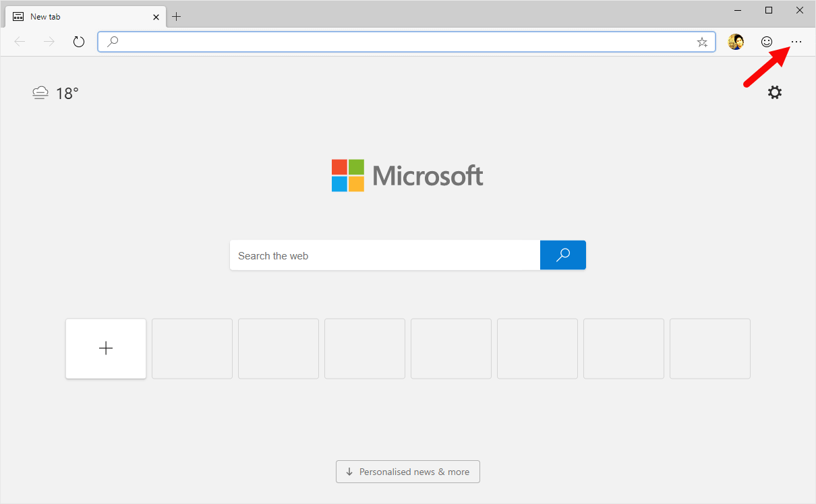Open a new tab with plus icon
The image size is (816, 504).
coord(176,16)
